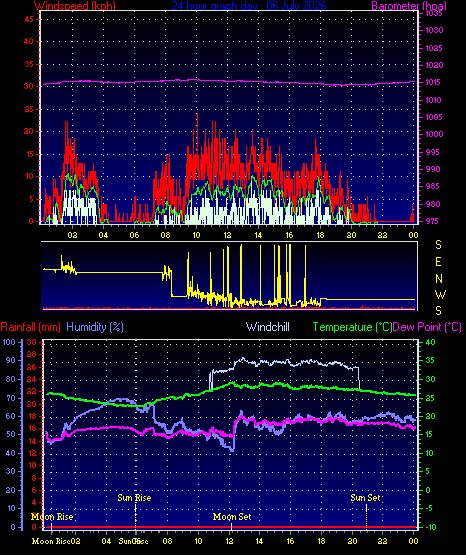The width and height of the screenshot is (466, 555).
Task: Click the Windchill legend label
Action: click(x=267, y=327)
